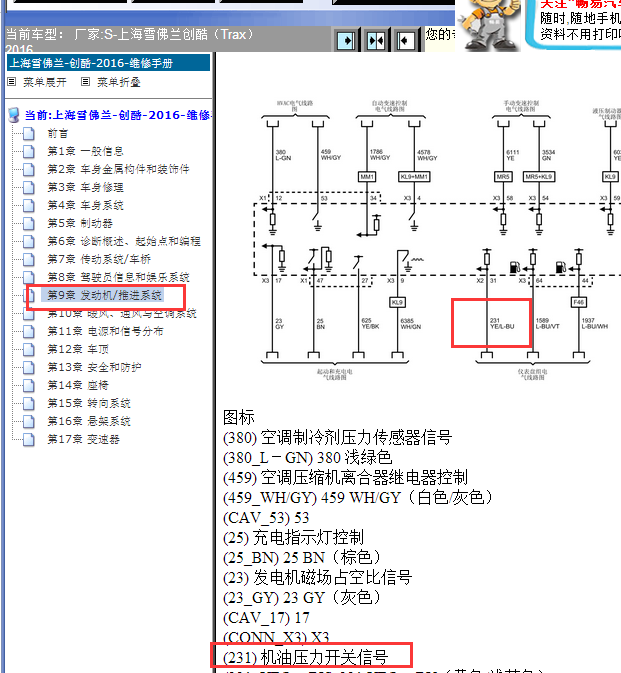
Task: Click the right-arrow panel toolbar icon
Action: click(345, 41)
